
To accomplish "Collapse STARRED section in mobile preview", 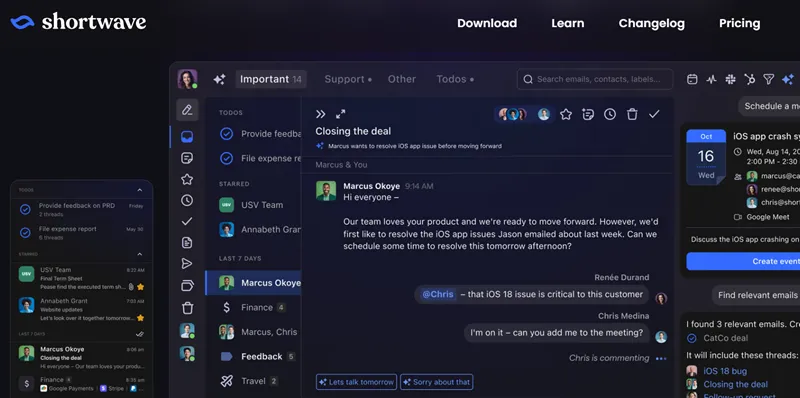I will coord(140,254).
